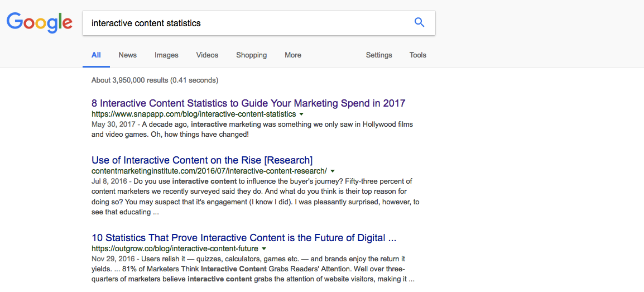This screenshot has height=292, width=644.
Task: Click the Google logo
Action: pyautogui.click(x=40, y=23)
